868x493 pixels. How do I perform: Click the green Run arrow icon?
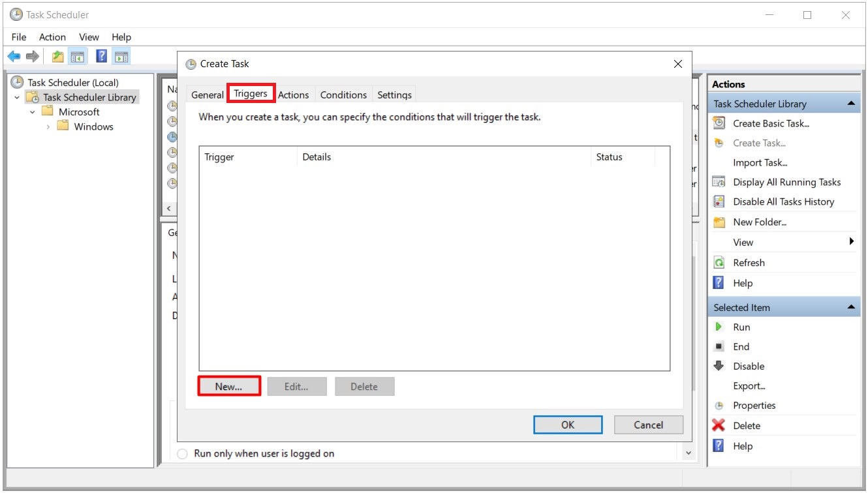pos(719,327)
